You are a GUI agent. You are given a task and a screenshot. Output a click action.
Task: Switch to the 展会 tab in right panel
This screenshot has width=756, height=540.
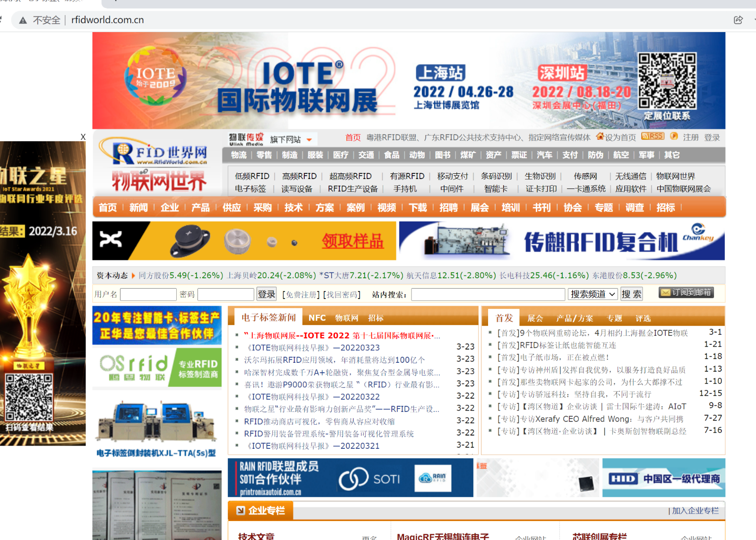tap(535, 318)
